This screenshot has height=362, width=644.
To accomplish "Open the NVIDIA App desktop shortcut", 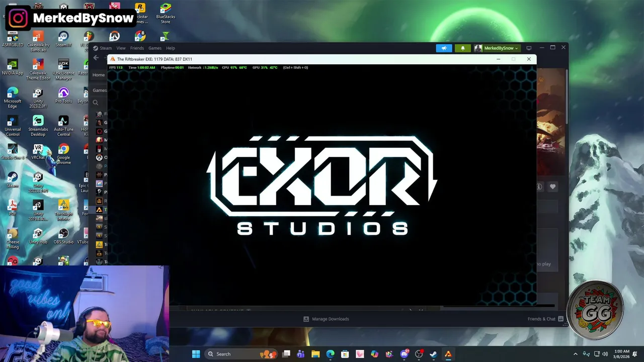I will click(13, 67).
